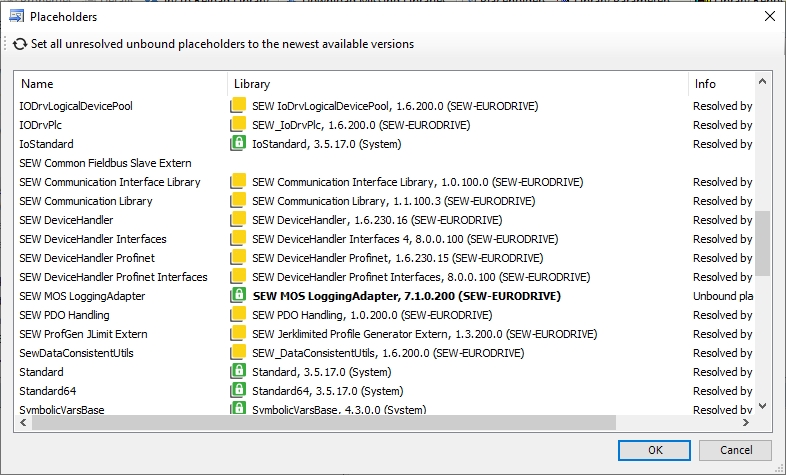Click green lock icon beside IoStandard library
The image size is (786, 475).
click(x=238, y=144)
